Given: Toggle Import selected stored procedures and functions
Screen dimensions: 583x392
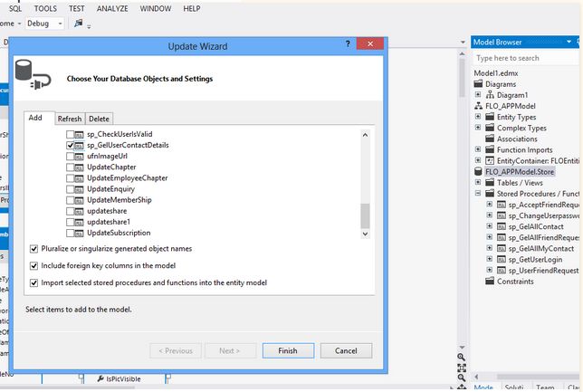Looking at the screenshot, I should [33, 283].
